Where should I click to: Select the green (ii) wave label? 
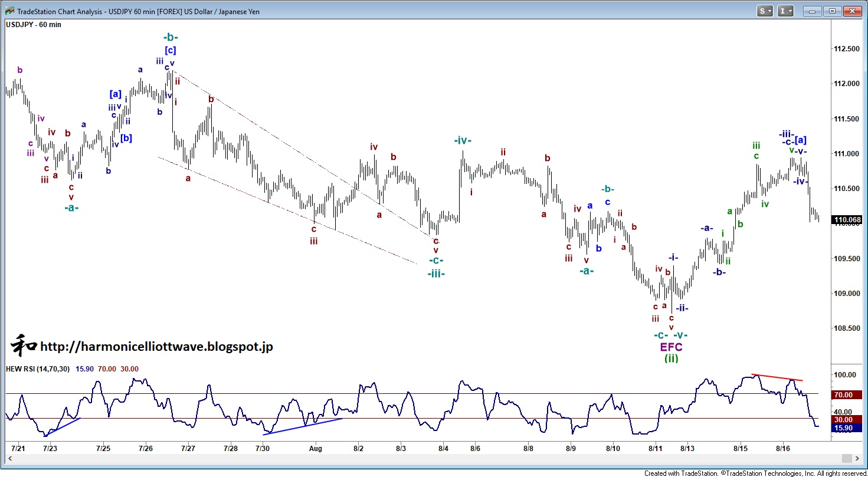672,358
